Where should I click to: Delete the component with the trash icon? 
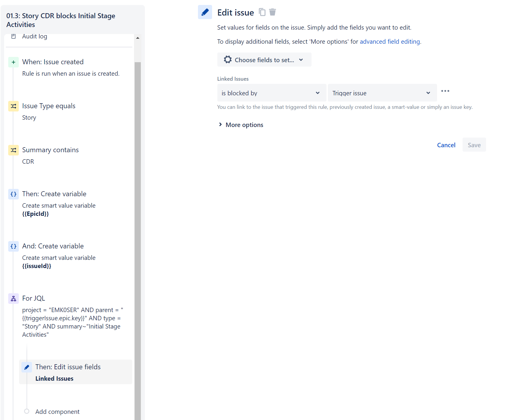tap(272, 12)
